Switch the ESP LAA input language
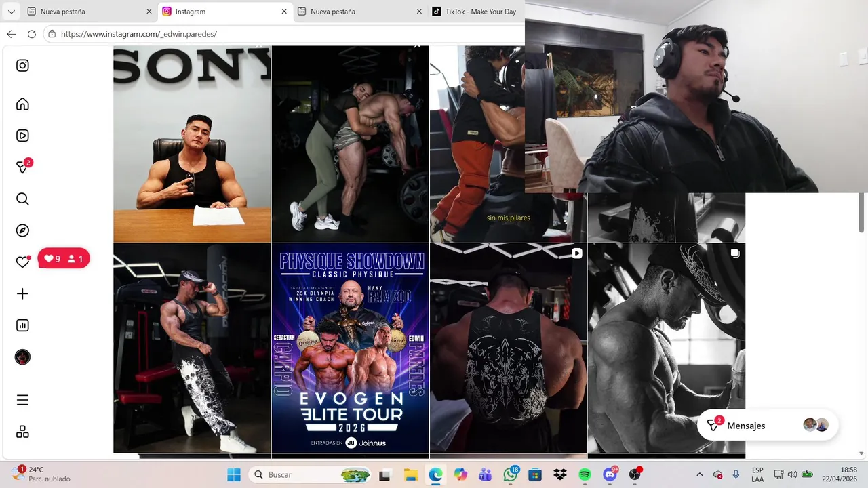This screenshot has width=868, height=488. 757,474
